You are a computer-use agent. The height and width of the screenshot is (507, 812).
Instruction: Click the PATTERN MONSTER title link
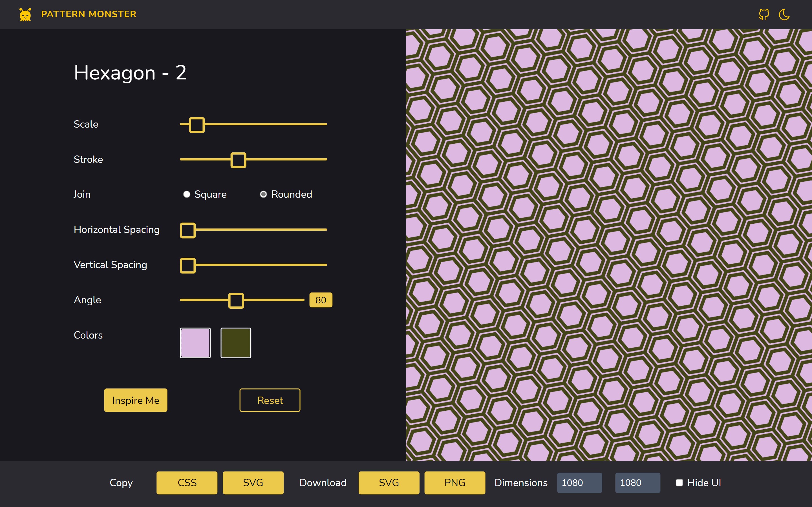[x=89, y=14]
